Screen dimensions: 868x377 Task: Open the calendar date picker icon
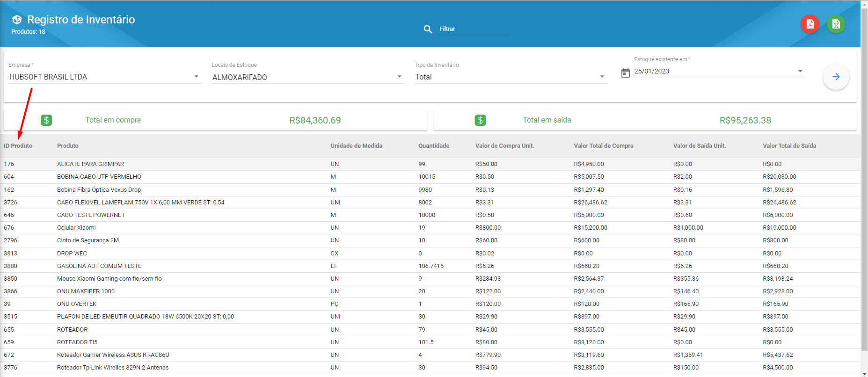coord(626,73)
